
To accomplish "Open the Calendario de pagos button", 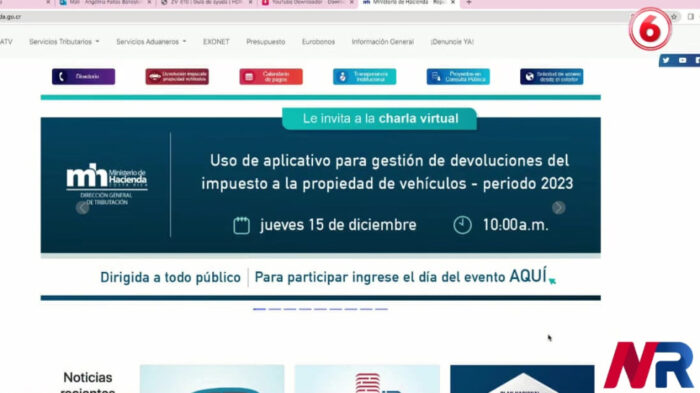I will 271,76.
